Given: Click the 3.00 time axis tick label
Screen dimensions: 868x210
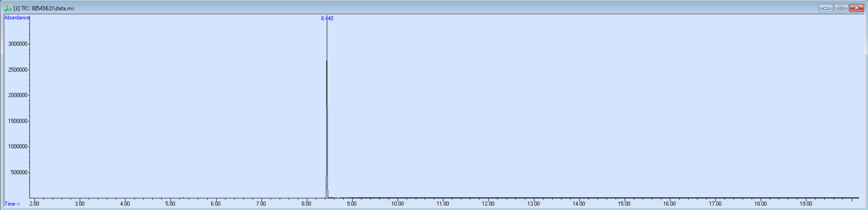Looking at the screenshot, I should coord(79,204).
